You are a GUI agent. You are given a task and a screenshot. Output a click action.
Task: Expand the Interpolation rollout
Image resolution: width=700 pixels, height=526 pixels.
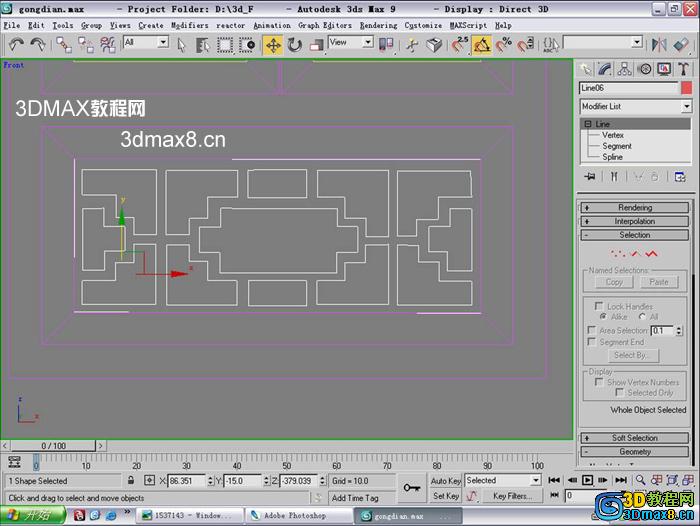pos(634,221)
